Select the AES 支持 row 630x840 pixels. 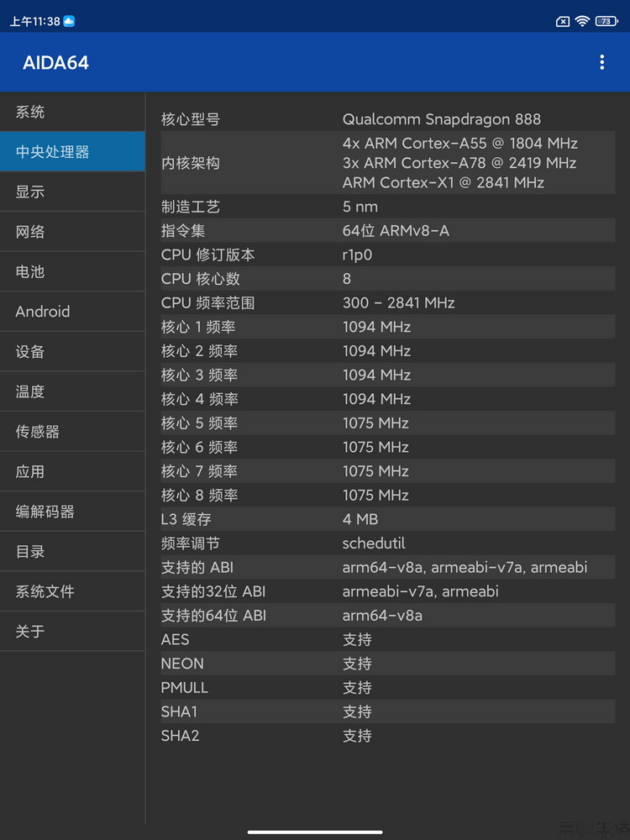388,639
